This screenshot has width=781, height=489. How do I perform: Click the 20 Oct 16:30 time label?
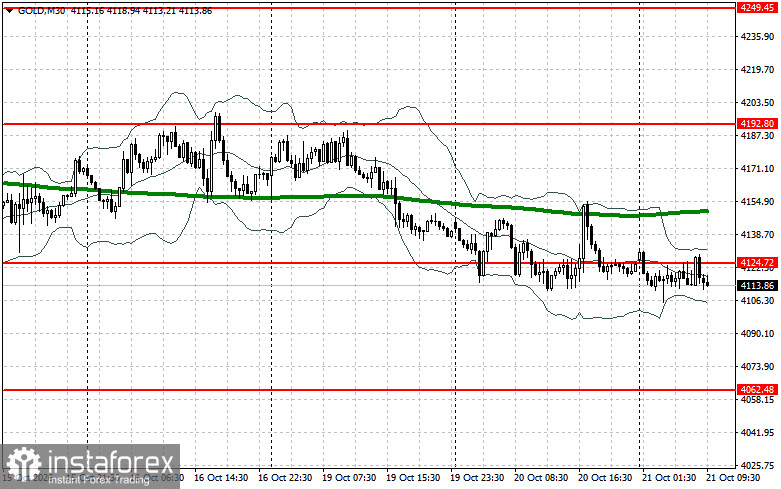click(605, 478)
